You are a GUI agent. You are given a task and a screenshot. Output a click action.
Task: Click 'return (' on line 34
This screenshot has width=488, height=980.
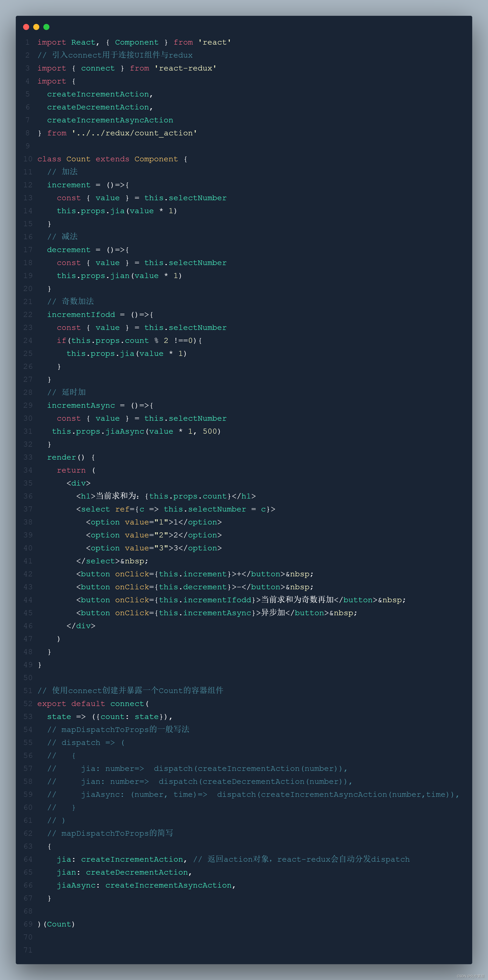[x=76, y=470]
